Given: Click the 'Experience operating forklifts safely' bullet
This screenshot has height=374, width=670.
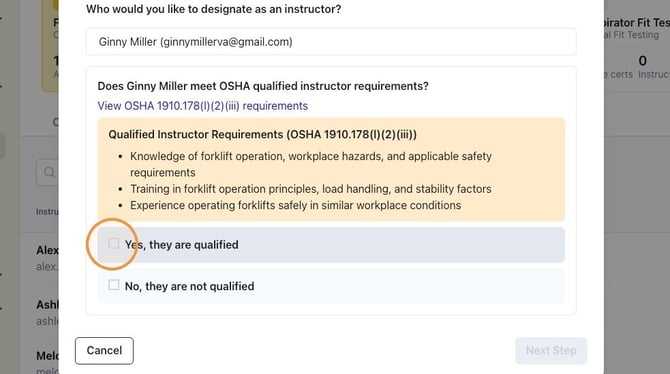Looking at the screenshot, I should [x=296, y=206].
